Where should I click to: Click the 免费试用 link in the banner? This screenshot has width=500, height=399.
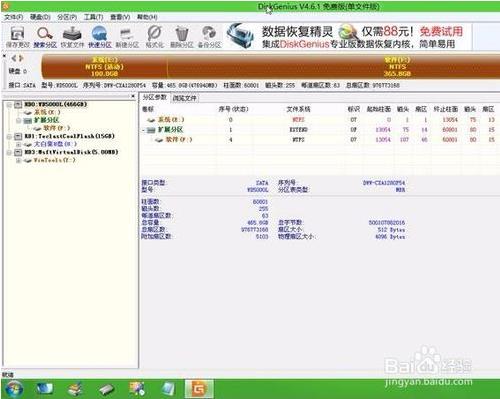pos(441,31)
